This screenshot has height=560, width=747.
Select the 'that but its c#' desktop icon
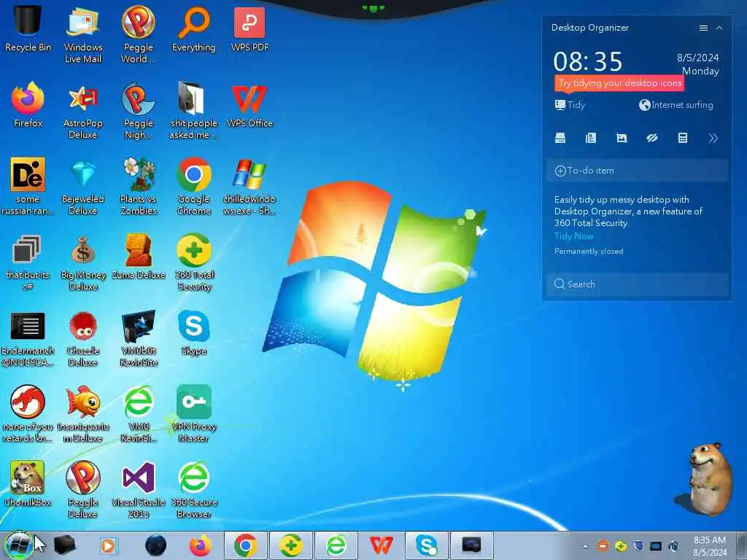coord(28,262)
